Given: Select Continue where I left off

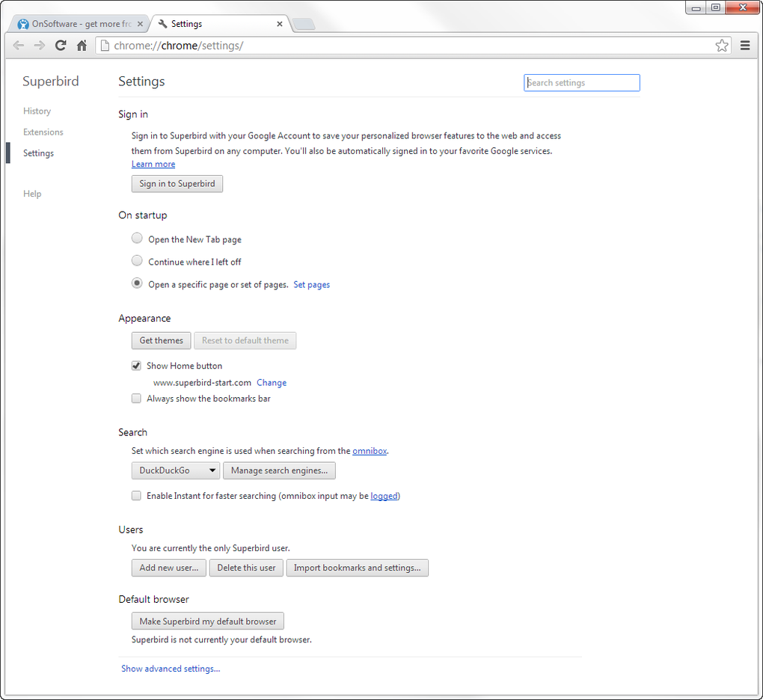Looking at the screenshot, I should tap(137, 261).
